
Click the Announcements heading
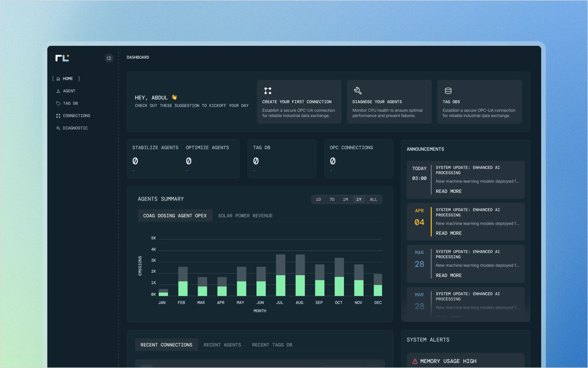point(425,149)
